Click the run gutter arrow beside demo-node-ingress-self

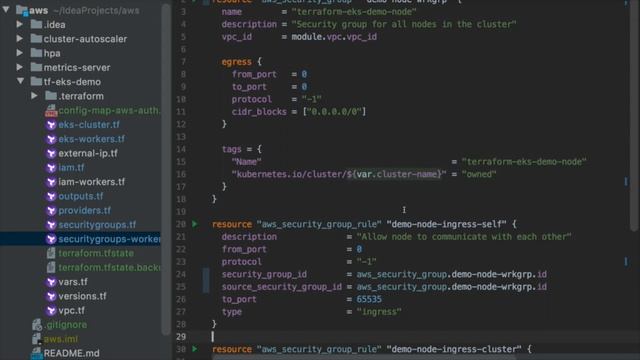195,224
